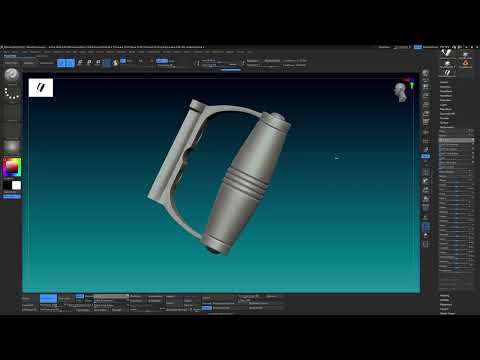Open the current brush sphere thumbnail
This screenshot has width=480, height=360.
tap(12, 74)
